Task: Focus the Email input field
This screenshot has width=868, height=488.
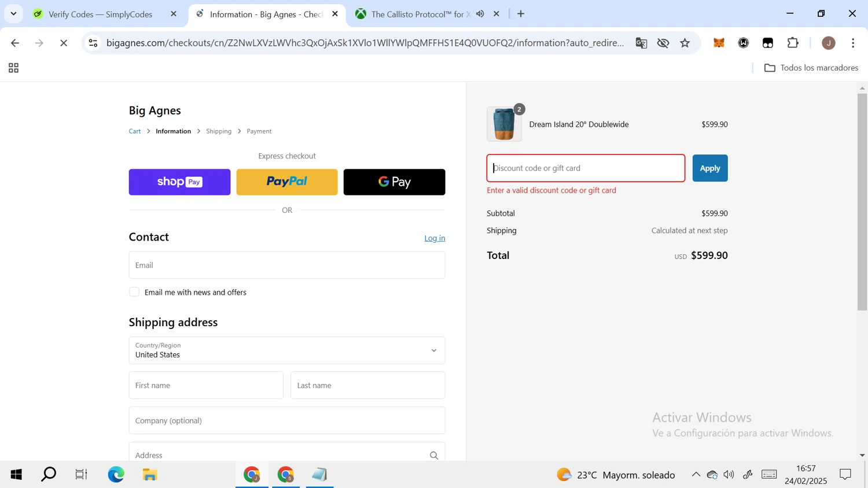Action: 287,265
